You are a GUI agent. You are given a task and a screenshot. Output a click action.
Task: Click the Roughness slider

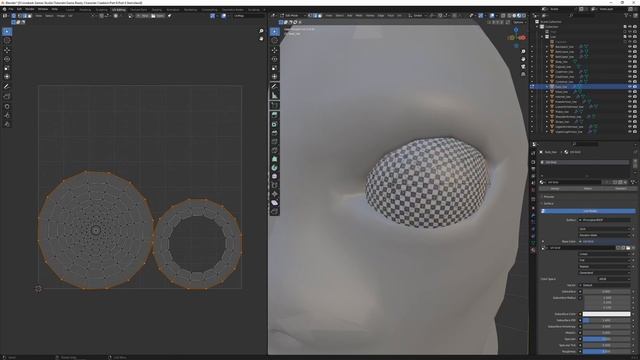point(606,351)
